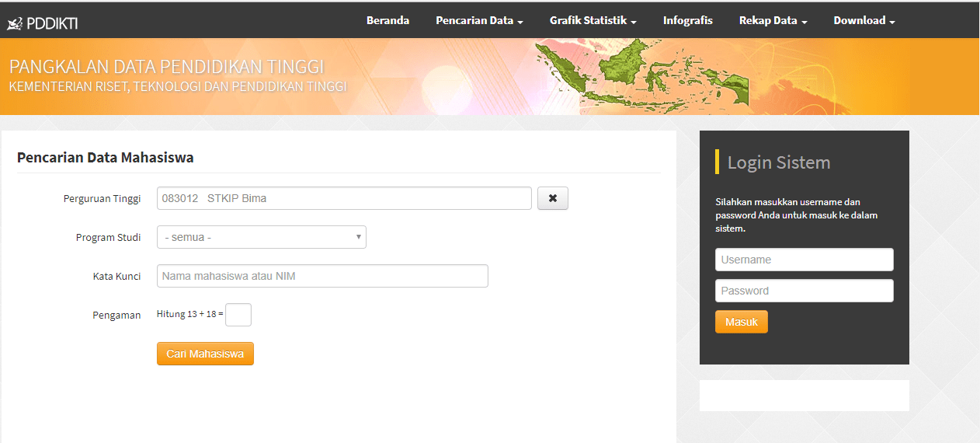Image resolution: width=980 pixels, height=443 pixels.
Task: Click the PDDIKTI logo in the navbar
Action: [43, 23]
